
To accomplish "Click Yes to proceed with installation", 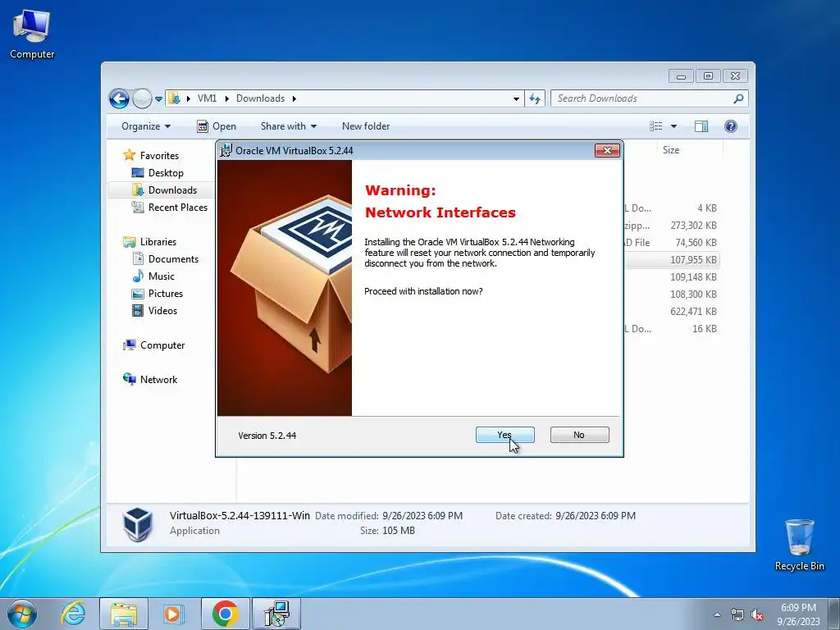I will (x=504, y=435).
